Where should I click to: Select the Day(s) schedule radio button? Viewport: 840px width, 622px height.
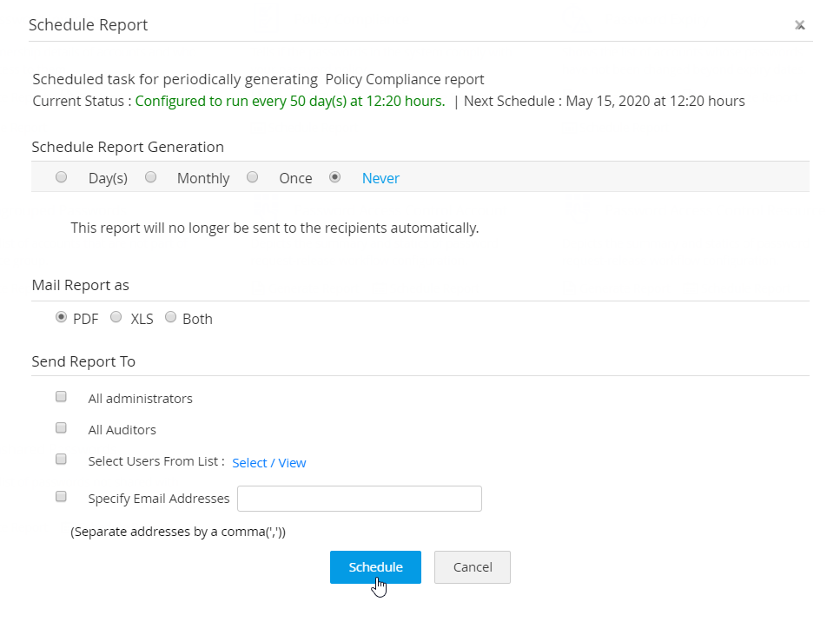(x=61, y=177)
